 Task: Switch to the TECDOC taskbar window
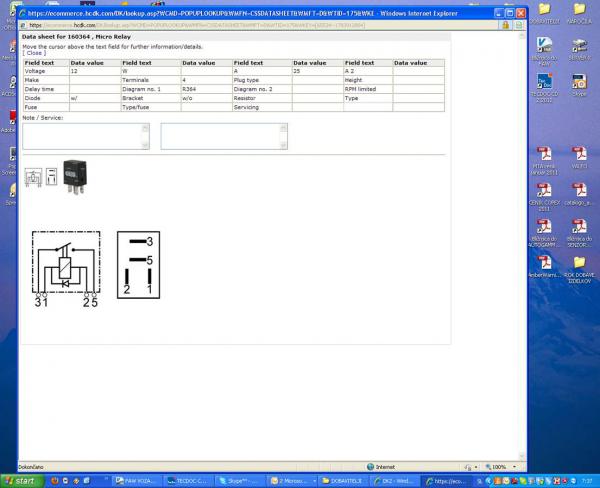183,481
